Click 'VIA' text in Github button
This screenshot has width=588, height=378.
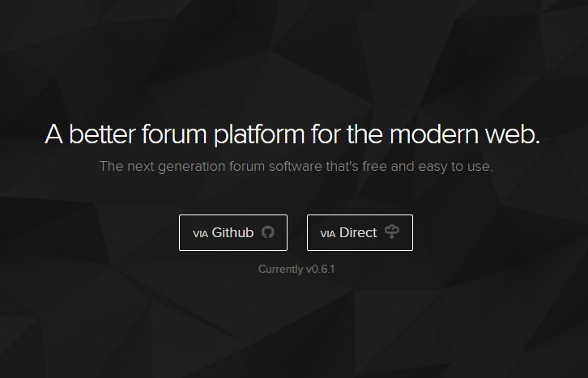(x=201, y=234)
